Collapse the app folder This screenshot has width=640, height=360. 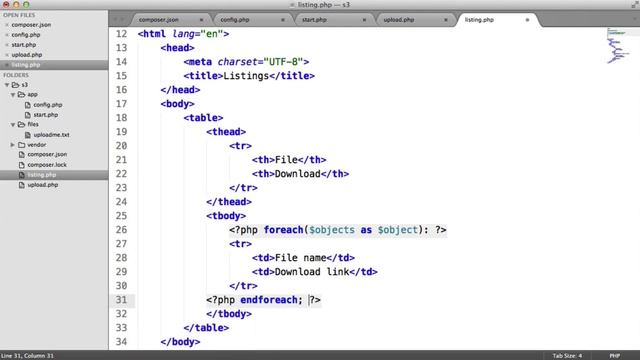point(13,95)
